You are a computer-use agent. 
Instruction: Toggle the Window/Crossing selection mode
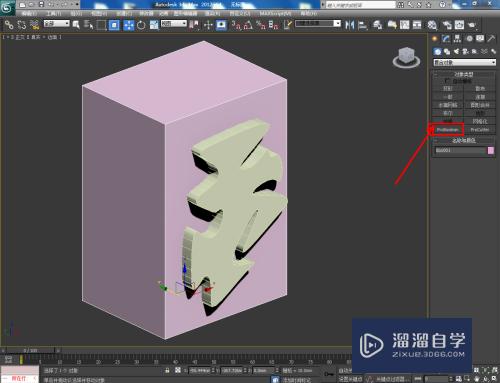point(114,25)
